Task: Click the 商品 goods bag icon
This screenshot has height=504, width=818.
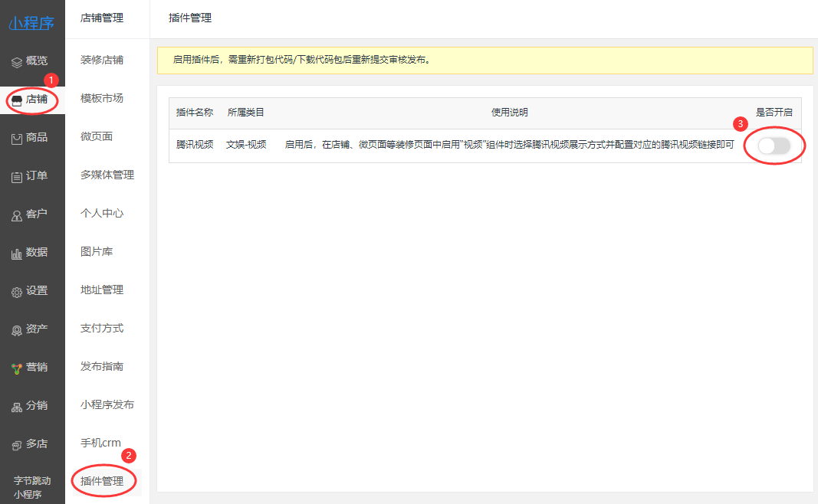Action: [17, 138]
